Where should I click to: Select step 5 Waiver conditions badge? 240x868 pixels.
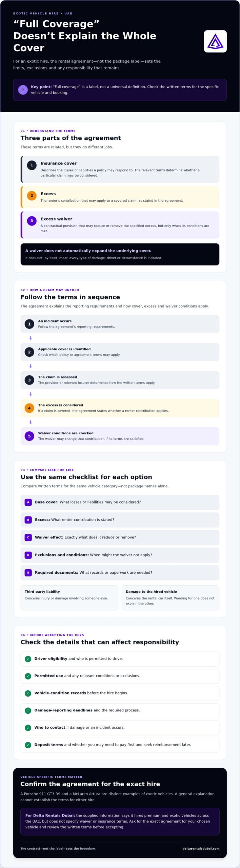[x=29, y=436]
